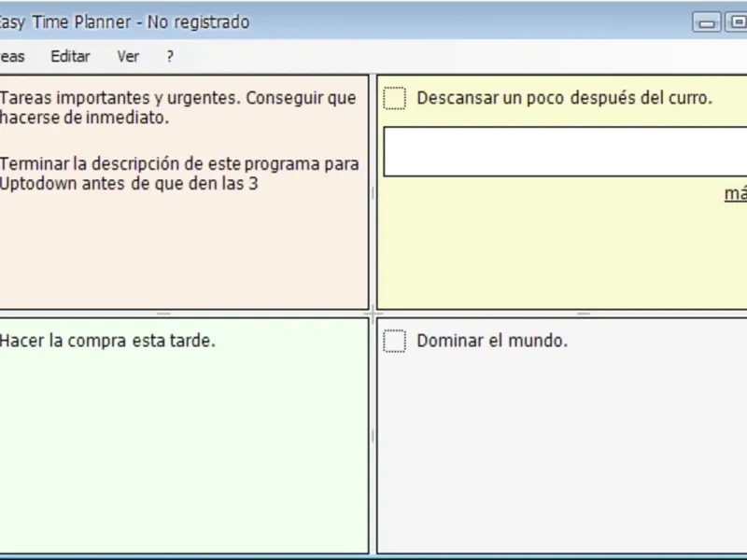This screenshot has width=747, height=560.
Task: Open the partially visible Tareas menu
Action: point(12,56)
